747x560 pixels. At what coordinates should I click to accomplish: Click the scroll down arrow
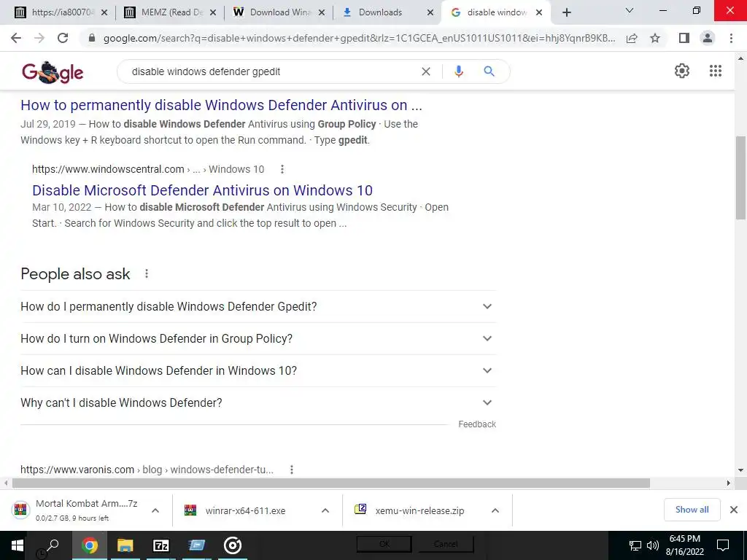tap(740, 470)
